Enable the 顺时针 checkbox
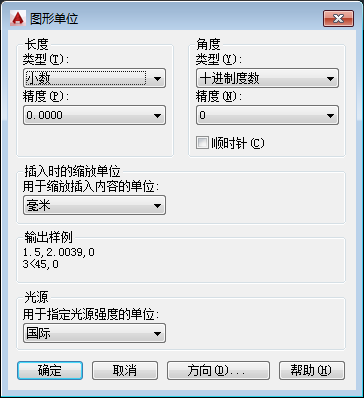Image resolution: width=364 pixels, height=398 pixels. [202, 143]
